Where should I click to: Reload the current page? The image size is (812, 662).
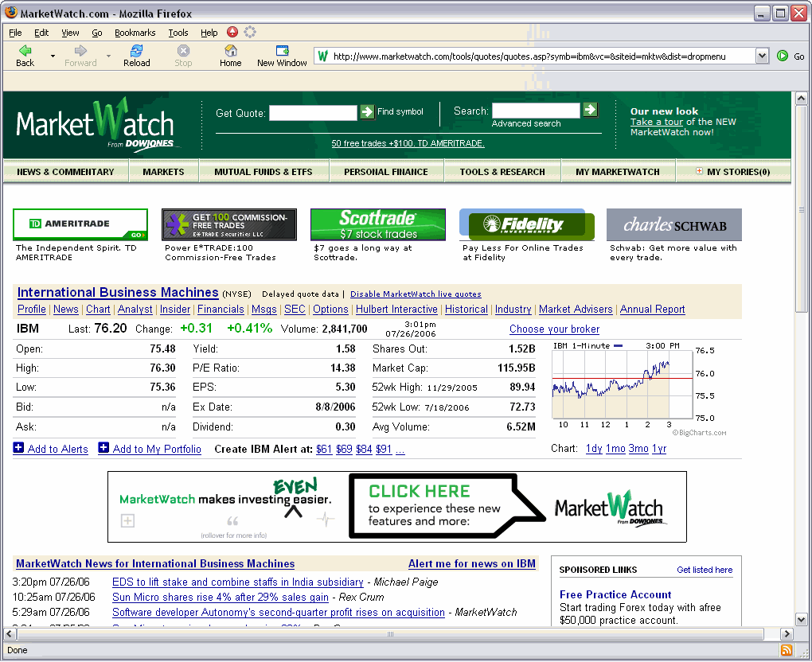(x=135, y=56)
